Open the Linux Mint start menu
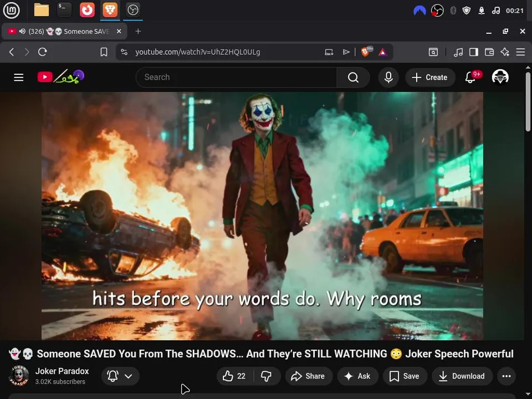 point(11,10)
